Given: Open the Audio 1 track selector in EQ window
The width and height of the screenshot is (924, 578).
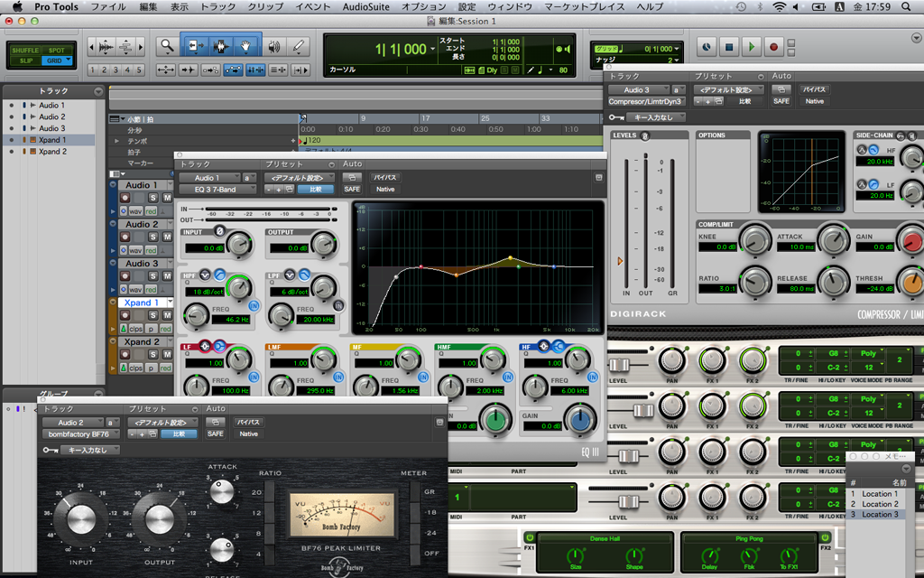Looking at the screenshot, I should 209,178.
